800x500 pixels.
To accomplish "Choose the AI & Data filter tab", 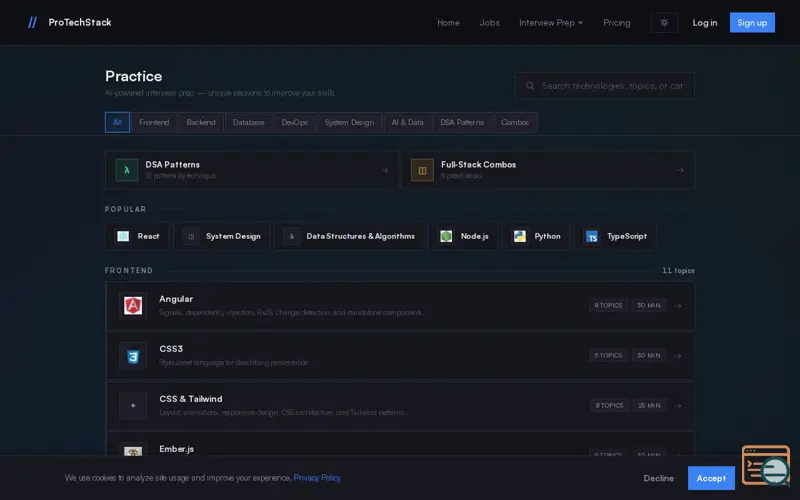I will (x=407, y=122).
